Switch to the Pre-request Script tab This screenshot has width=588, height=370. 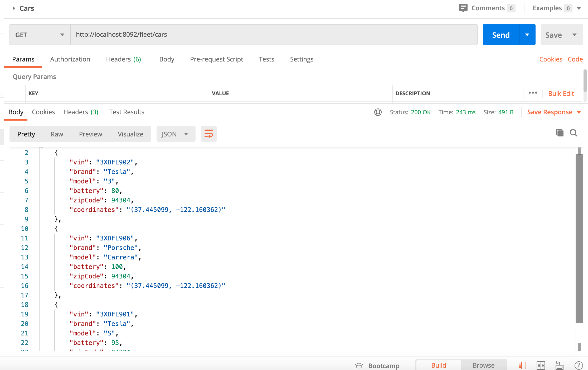[x=217, y=59]
